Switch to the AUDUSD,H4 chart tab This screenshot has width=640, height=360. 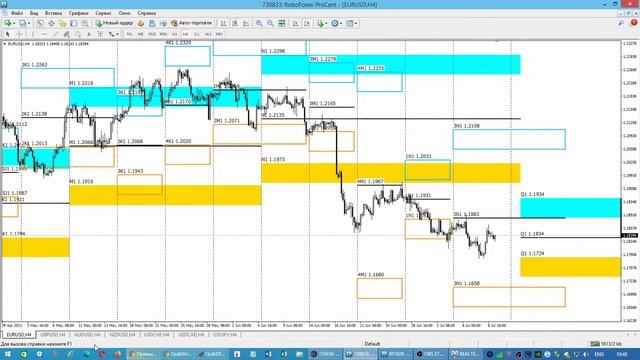tap(87, 335)
